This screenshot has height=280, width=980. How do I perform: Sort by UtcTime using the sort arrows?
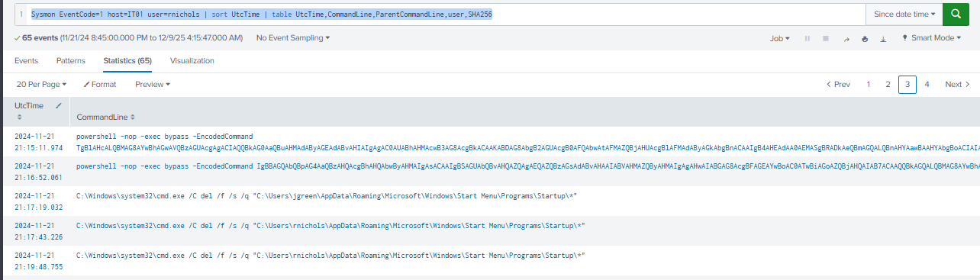click(19, 117)
